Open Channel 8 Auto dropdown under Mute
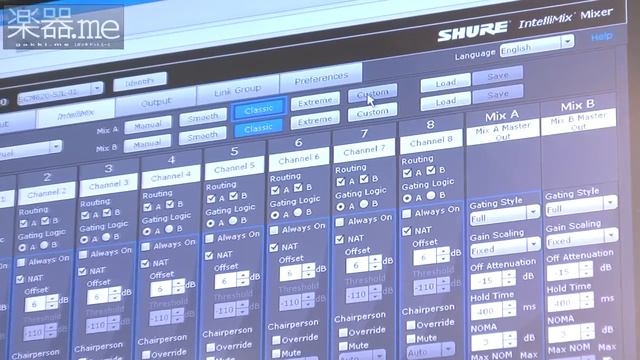Screen dimensions: 640x360 point(430,351)
